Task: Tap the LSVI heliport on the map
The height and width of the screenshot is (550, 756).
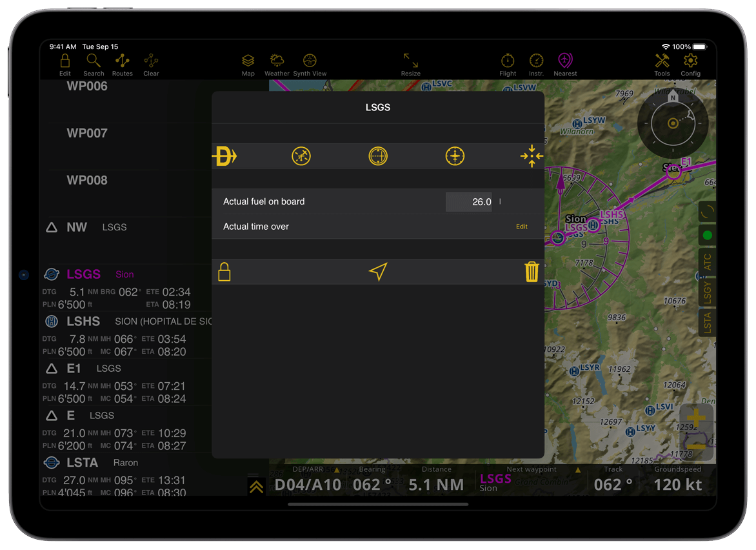Action: click(x=650, y=411)
